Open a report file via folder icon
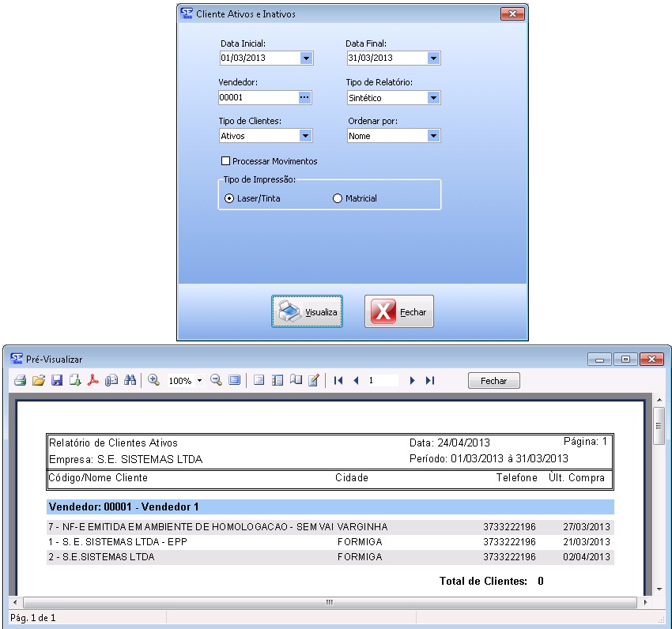The width and height of the screenshot is (672, 629). coord(38,381)
